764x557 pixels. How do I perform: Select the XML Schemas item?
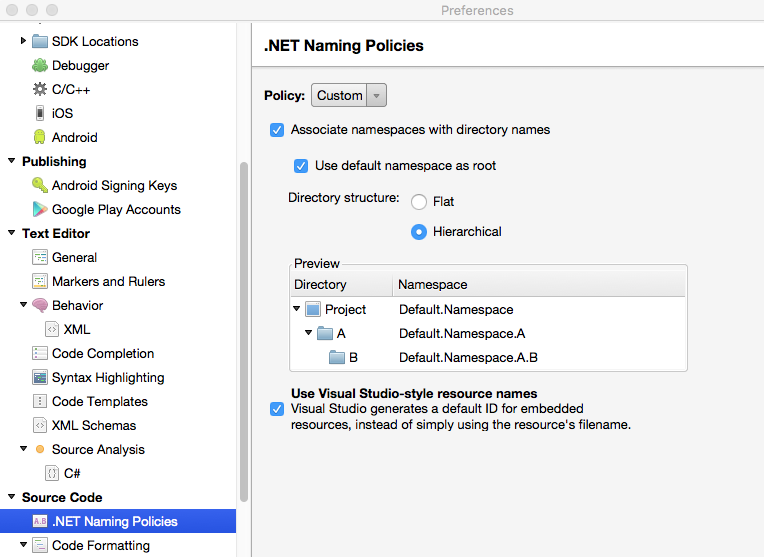[x=93, y=425]
